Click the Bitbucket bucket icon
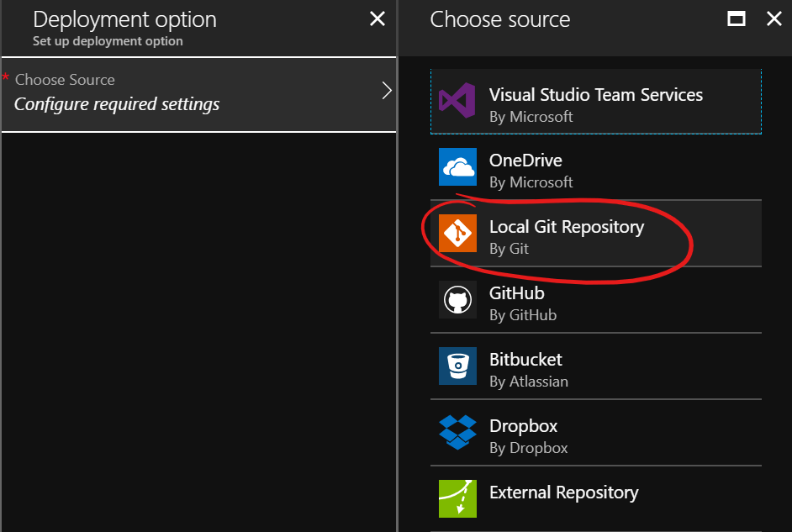This screenshot has width=792, height=532. pos(457,366)
